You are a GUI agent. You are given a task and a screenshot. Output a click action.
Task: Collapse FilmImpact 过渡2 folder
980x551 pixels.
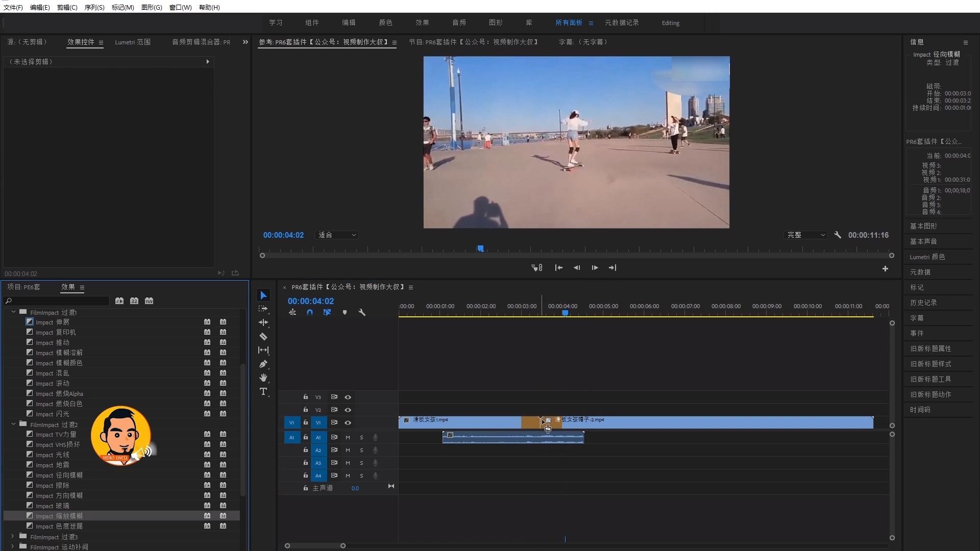point(13,424)
